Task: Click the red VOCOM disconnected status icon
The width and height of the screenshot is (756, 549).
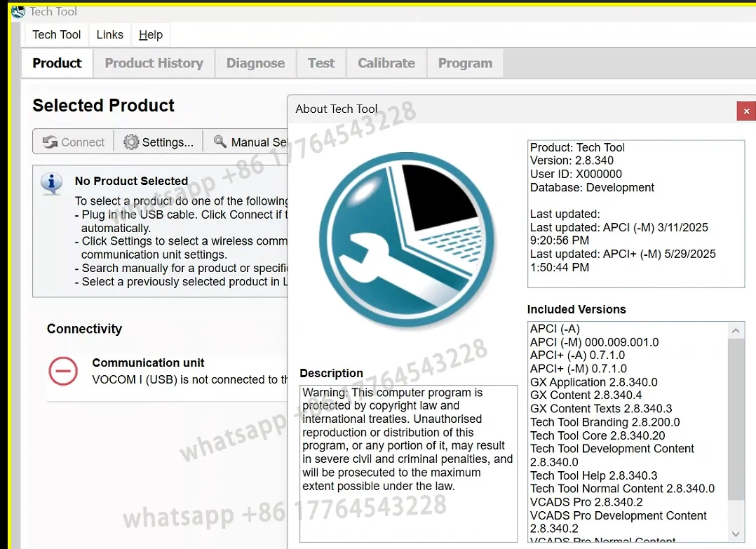Action: pos(62,372)
